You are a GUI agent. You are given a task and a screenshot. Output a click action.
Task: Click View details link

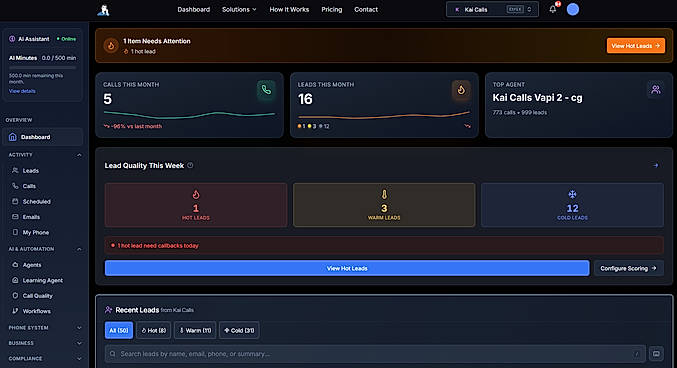(x=22, y=91)
